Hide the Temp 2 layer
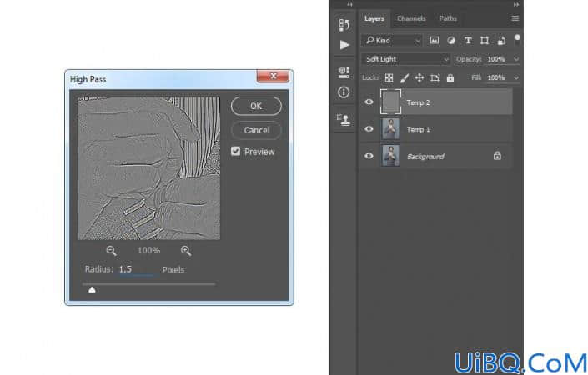This screenshot has height=375, width=588. tap(369, 102)
